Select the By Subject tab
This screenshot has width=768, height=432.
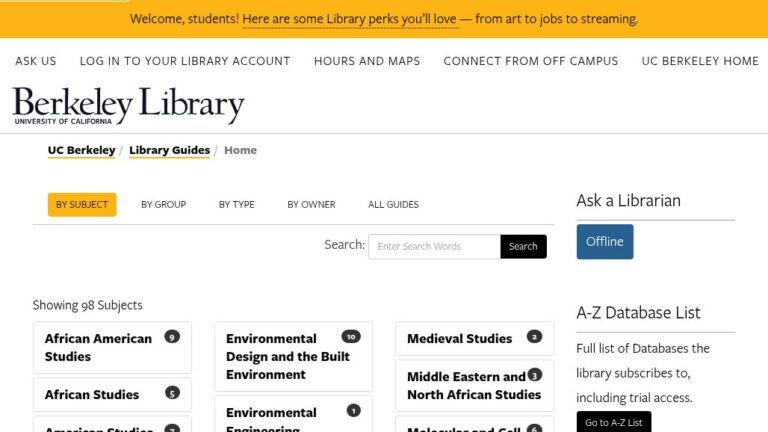coord(82,205)
